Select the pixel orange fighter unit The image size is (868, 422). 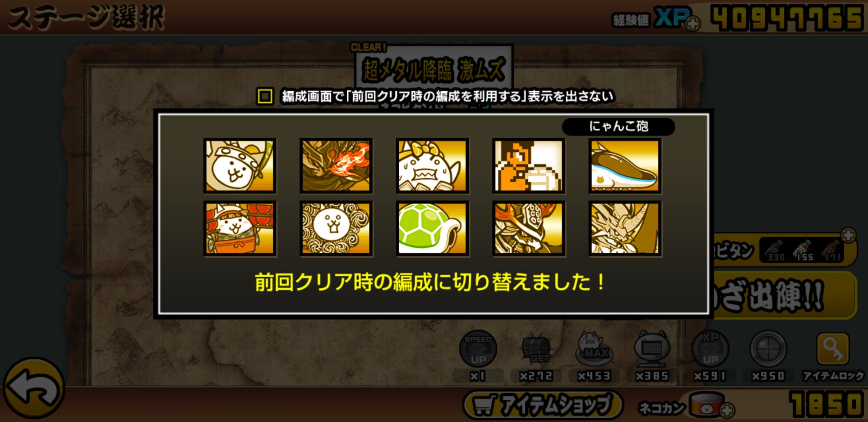pyautogui.click(x=529, y=166)
